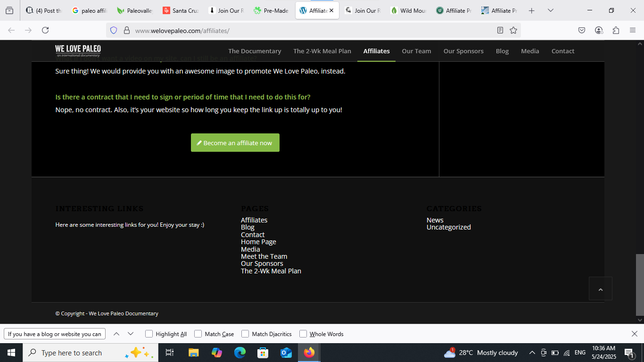Open Our Sponsors nav item
The height and width of the screenshot is (362, 644).
(x=463, y=51)
